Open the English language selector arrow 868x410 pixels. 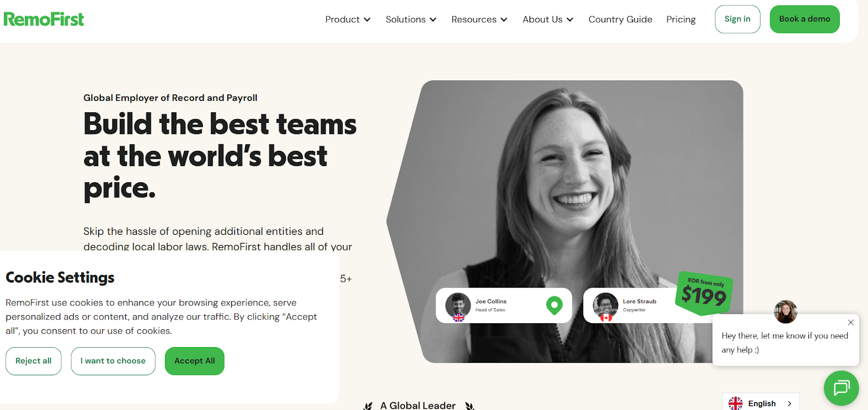(x=789, y=403)
